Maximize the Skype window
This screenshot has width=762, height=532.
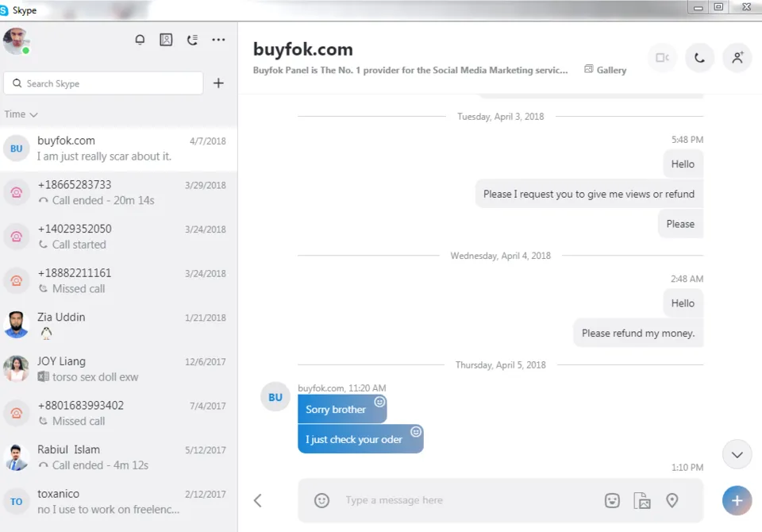719,7
